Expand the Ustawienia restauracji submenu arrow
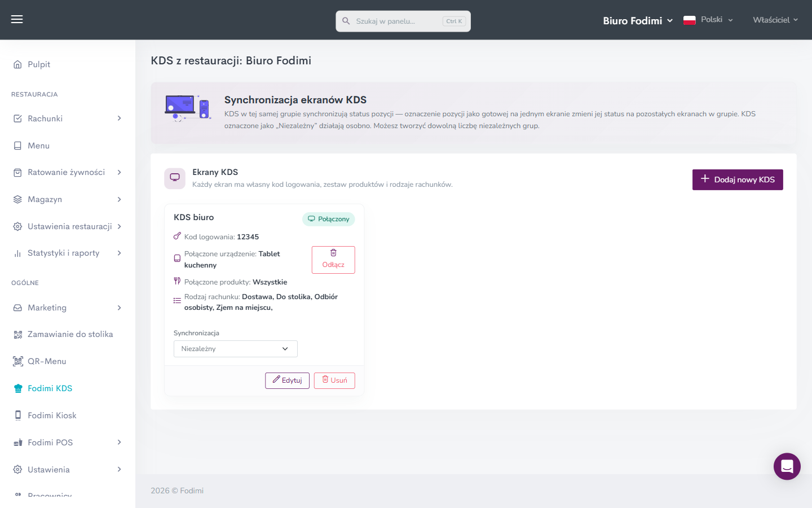The image size is (812, 508). 120,226
